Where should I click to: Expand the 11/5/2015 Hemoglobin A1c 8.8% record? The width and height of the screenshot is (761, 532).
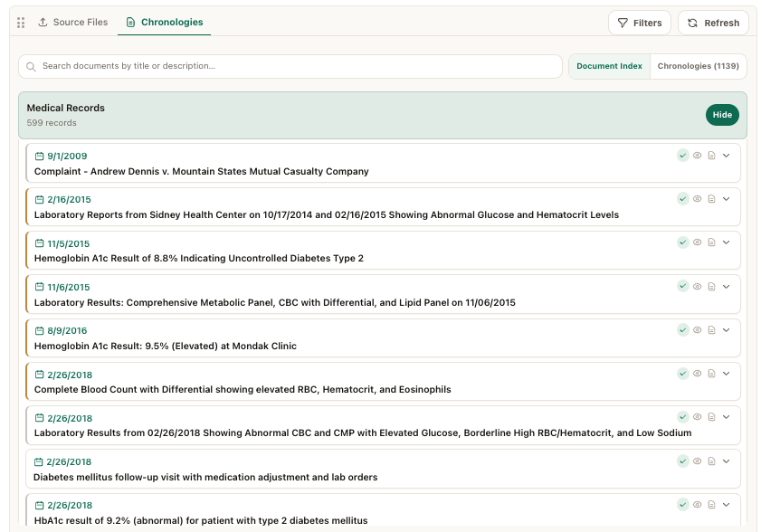726,242
